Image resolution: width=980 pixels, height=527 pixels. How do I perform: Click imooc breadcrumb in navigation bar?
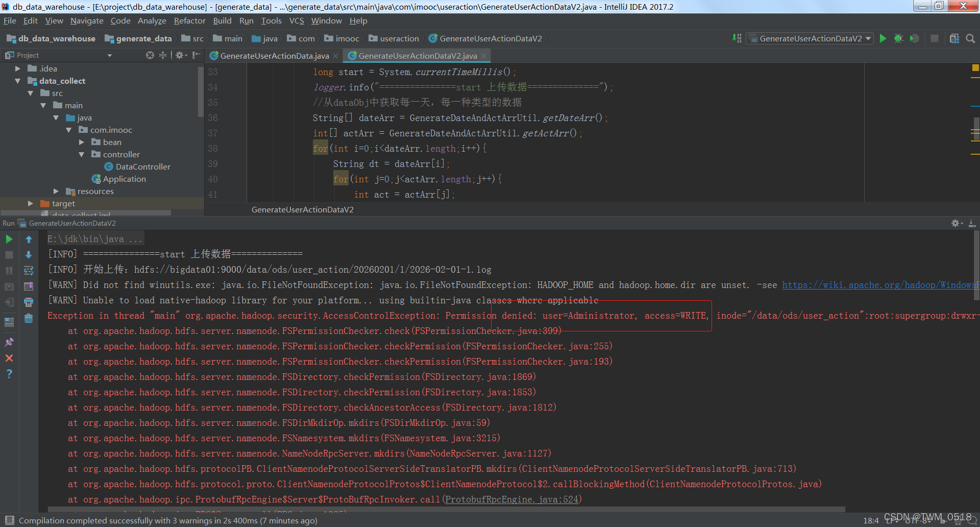click(341, 38)
